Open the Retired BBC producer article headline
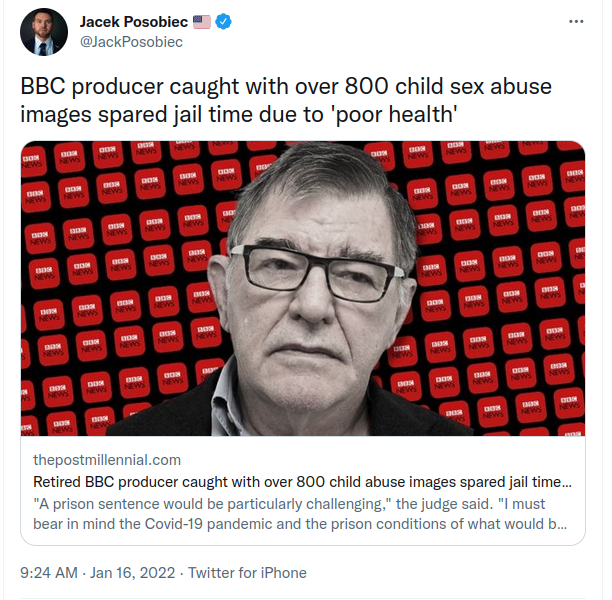This screenshot has width=612, height=600. pos(302,482)
